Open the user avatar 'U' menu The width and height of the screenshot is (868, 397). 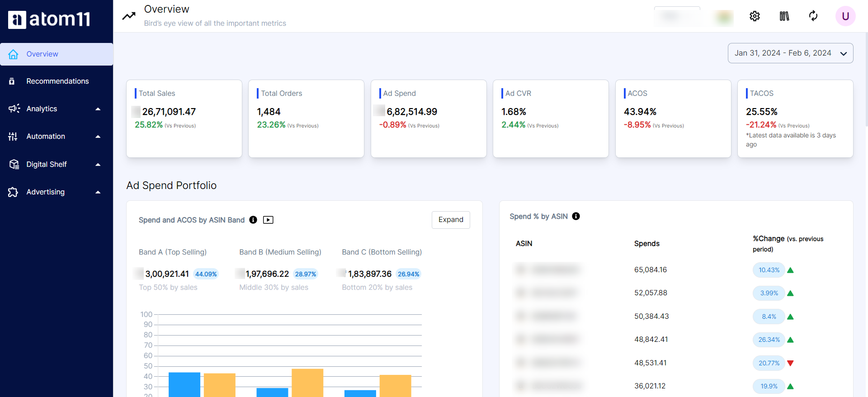coord(845,16)
